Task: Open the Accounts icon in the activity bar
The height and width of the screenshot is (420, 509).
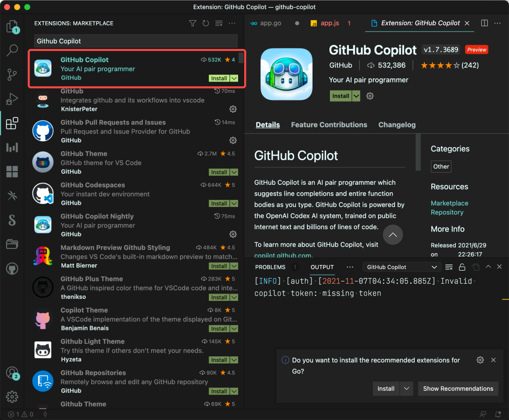Action: pos(12,372)
